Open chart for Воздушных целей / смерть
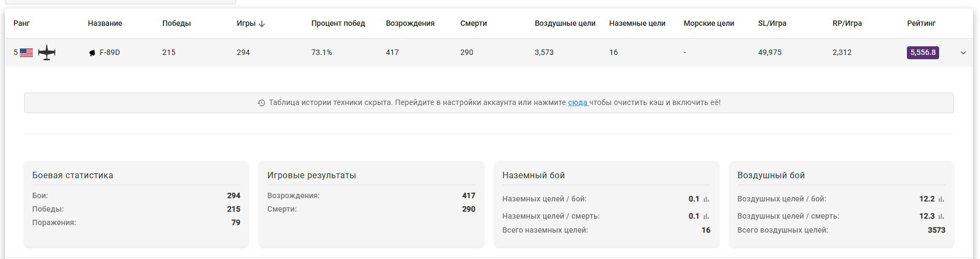This screenshot has height=259, width=980. click(x=941, y=216)
